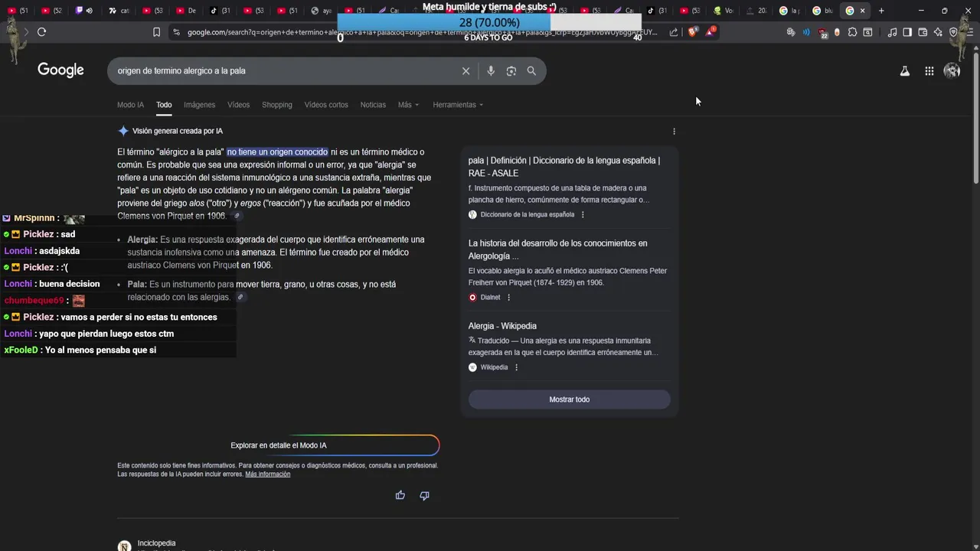Open the Brave Shields lion icon
This screenshot has width=980, height=551.
pos(692,32)
